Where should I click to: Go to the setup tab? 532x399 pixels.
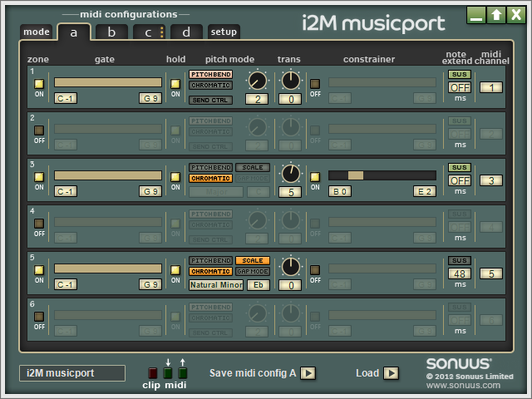coord(224,32)
